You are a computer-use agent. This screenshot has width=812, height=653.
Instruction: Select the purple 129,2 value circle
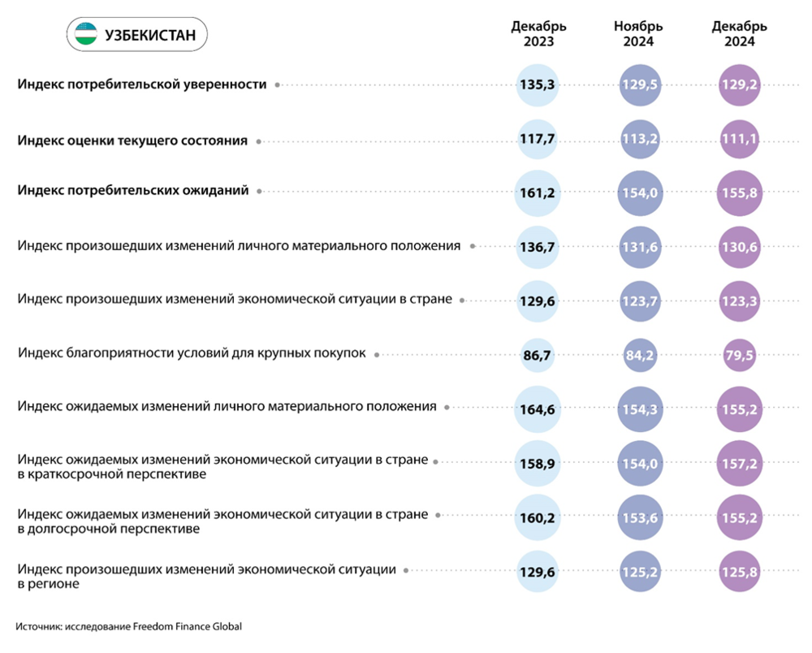pyautogui.click(x=740, y=84)
